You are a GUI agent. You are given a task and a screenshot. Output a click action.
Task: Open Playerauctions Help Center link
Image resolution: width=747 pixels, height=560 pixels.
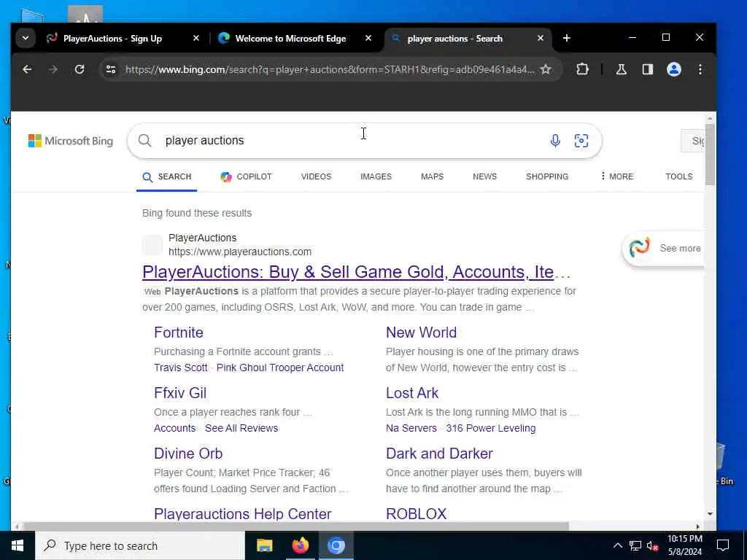pos(242,514)
